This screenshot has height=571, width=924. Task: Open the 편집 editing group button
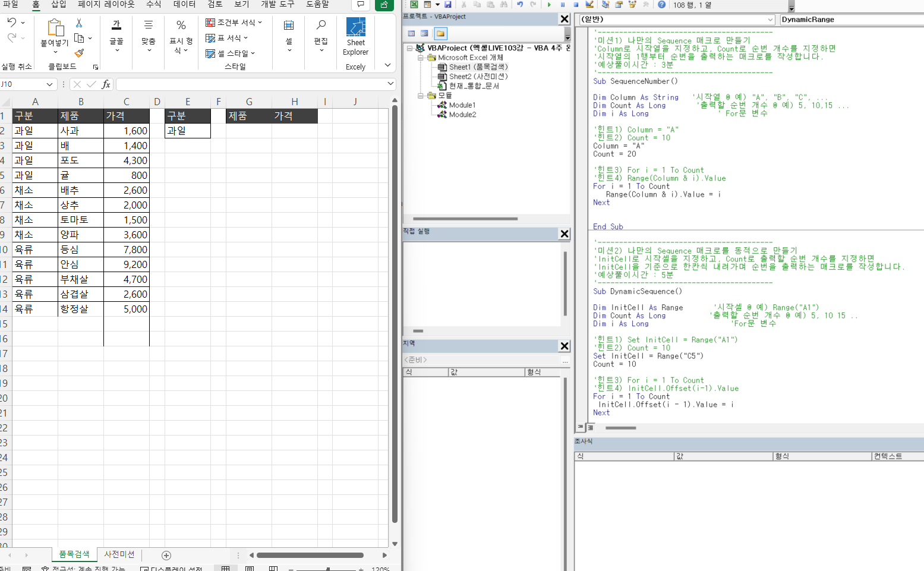321,36
